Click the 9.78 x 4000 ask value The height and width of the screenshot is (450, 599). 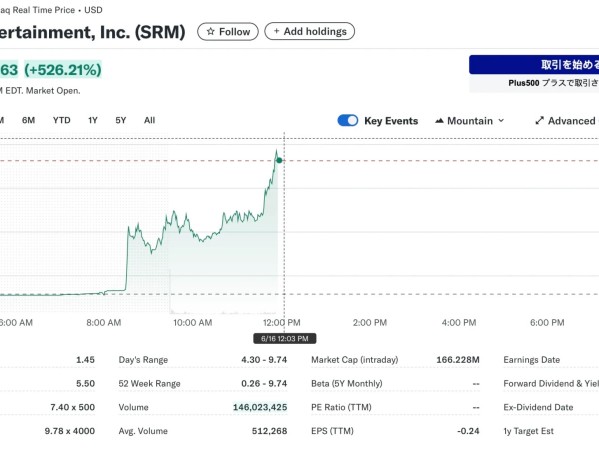click(x=70, y=431)
